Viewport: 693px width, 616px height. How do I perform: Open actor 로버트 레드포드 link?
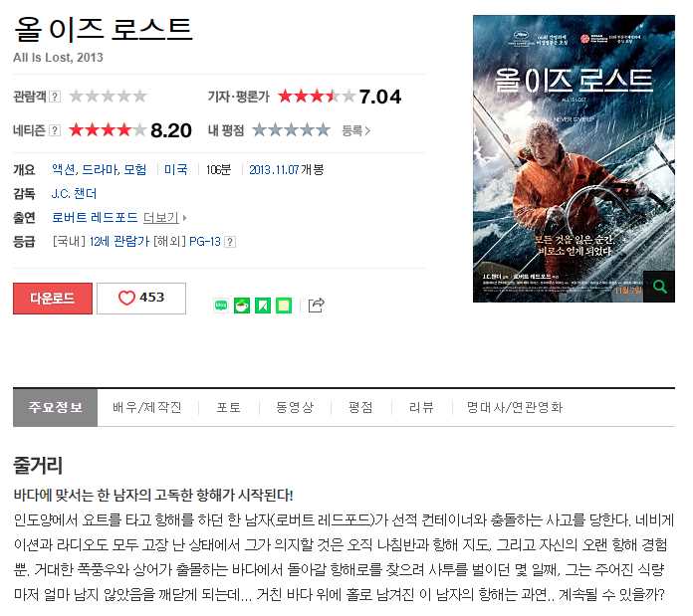pyautogui.click(x=95, y=217)
